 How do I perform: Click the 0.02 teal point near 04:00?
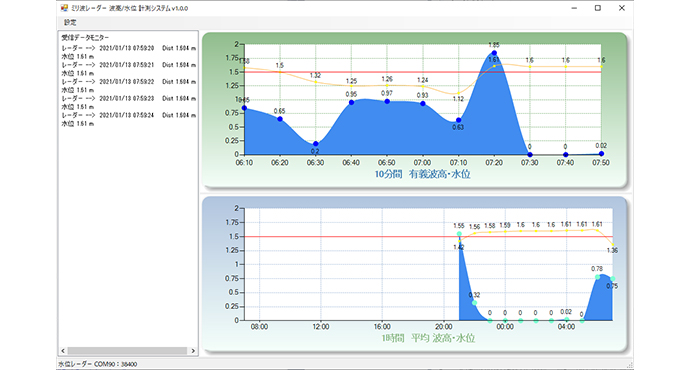[567, 319]
